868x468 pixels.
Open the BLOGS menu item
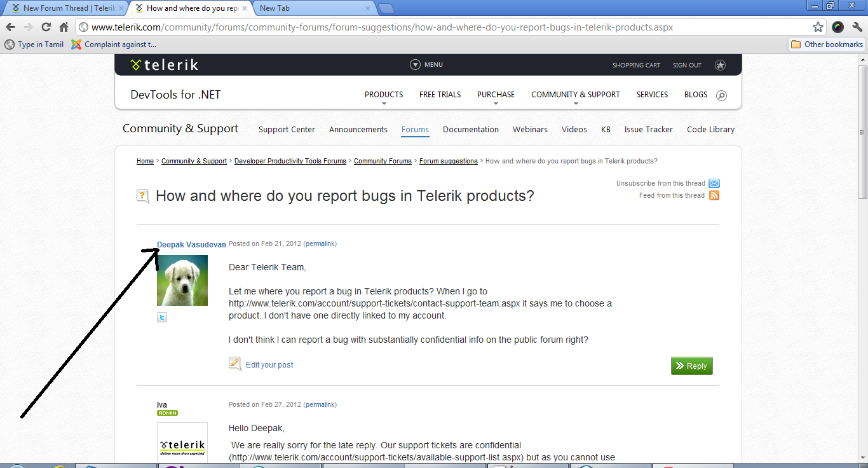point(696,95)
